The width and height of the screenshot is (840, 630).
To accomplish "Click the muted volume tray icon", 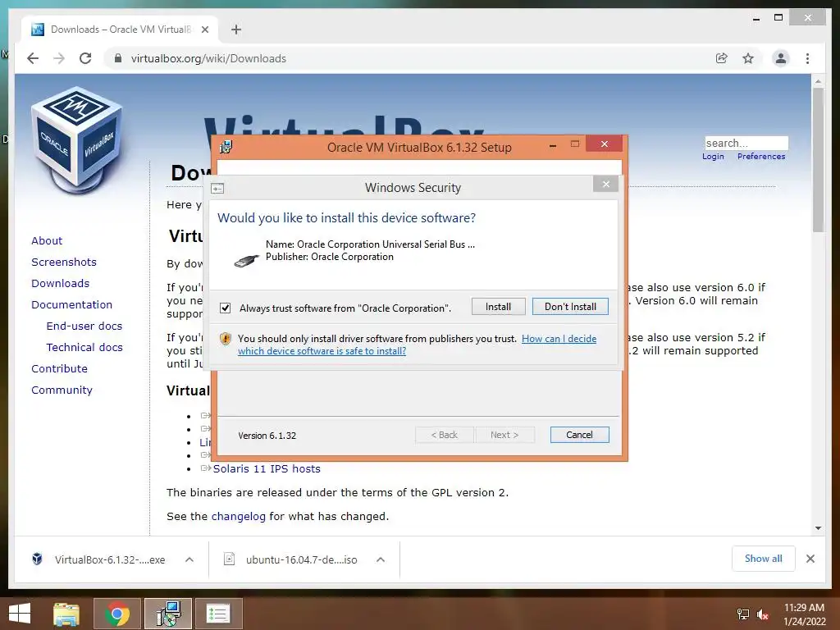I will [x=763, y=614].
